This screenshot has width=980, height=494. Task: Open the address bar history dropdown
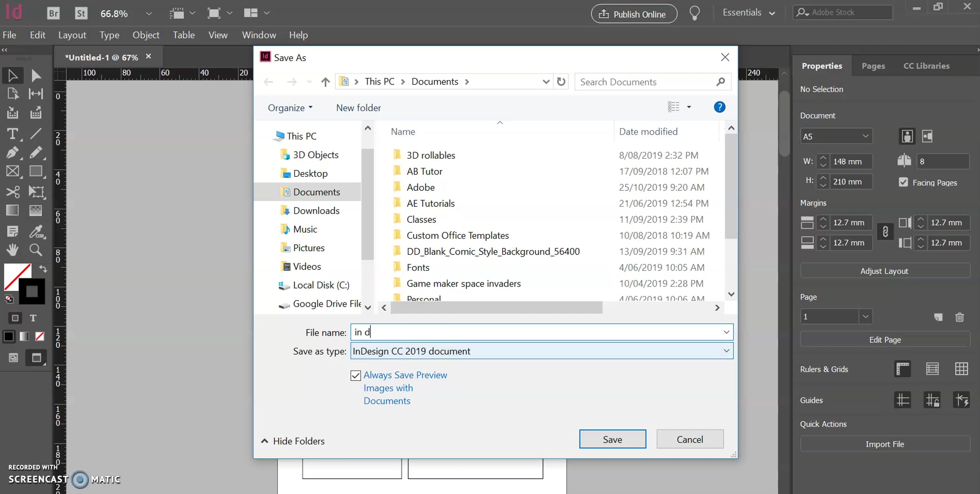point(546,82)
